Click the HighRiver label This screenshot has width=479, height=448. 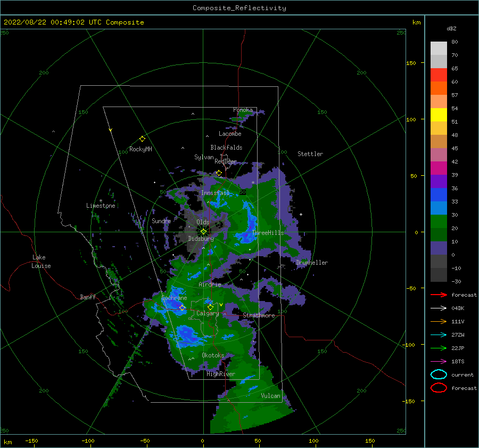pos(221,374)
